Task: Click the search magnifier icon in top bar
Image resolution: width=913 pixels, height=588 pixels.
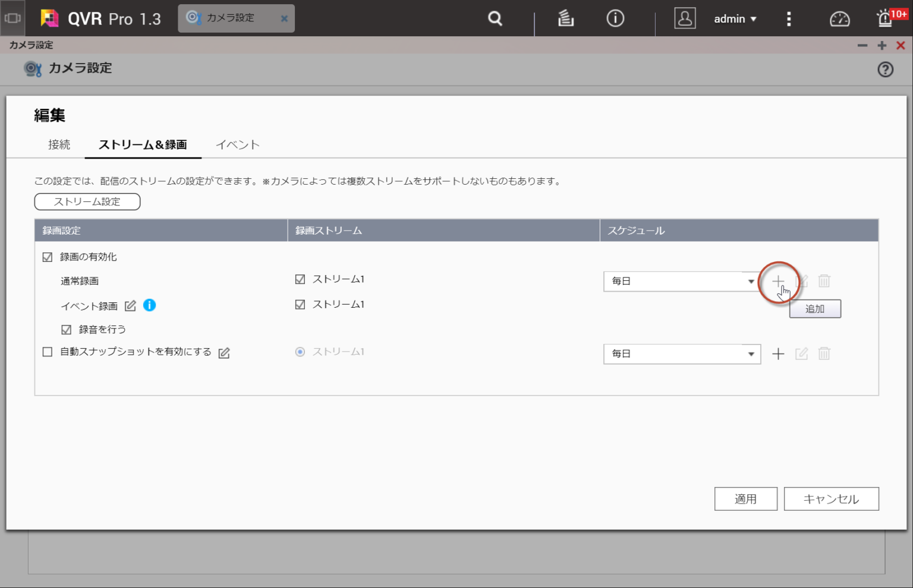Action: pyautogui.click(x=495, y=18)
